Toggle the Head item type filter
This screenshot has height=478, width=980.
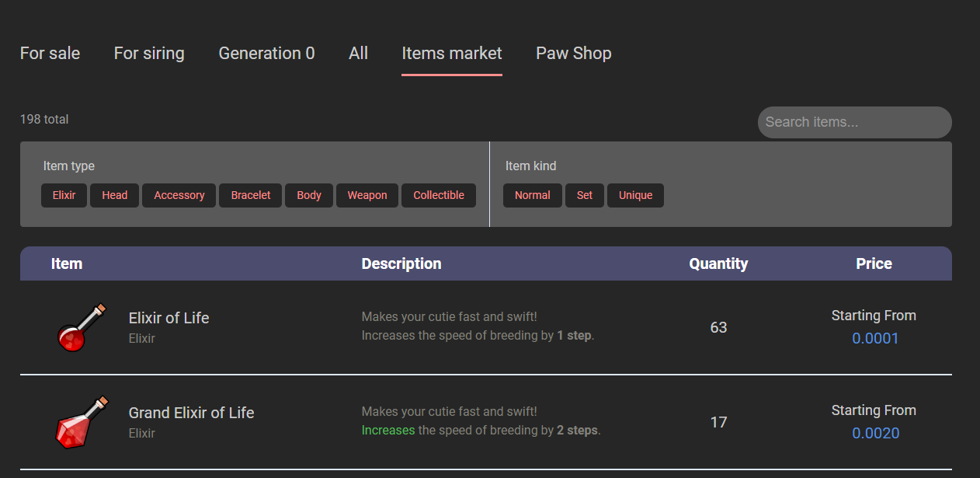click(114, 195)
